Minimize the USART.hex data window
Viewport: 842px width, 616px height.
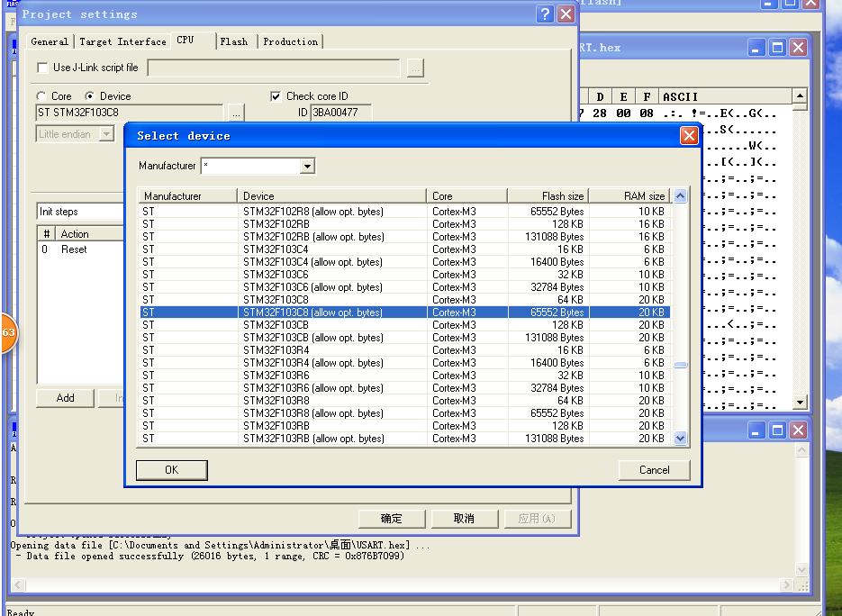[x=756, y=48]
